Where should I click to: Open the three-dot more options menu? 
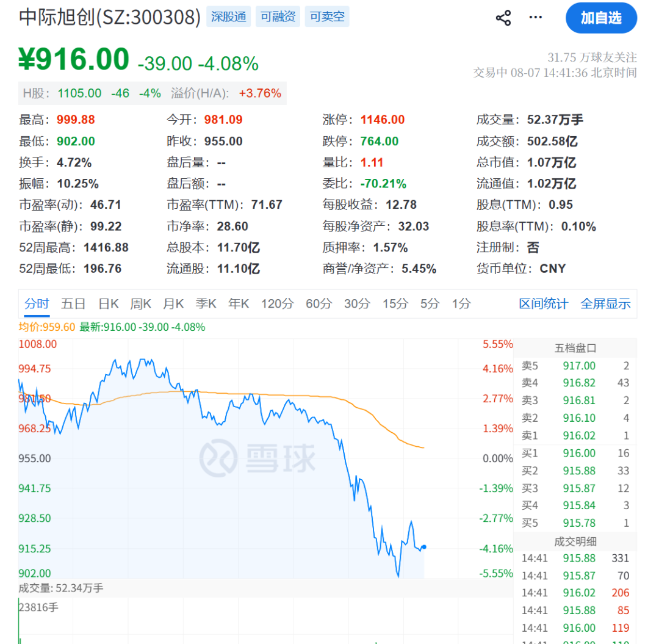[x=535, y=17]
